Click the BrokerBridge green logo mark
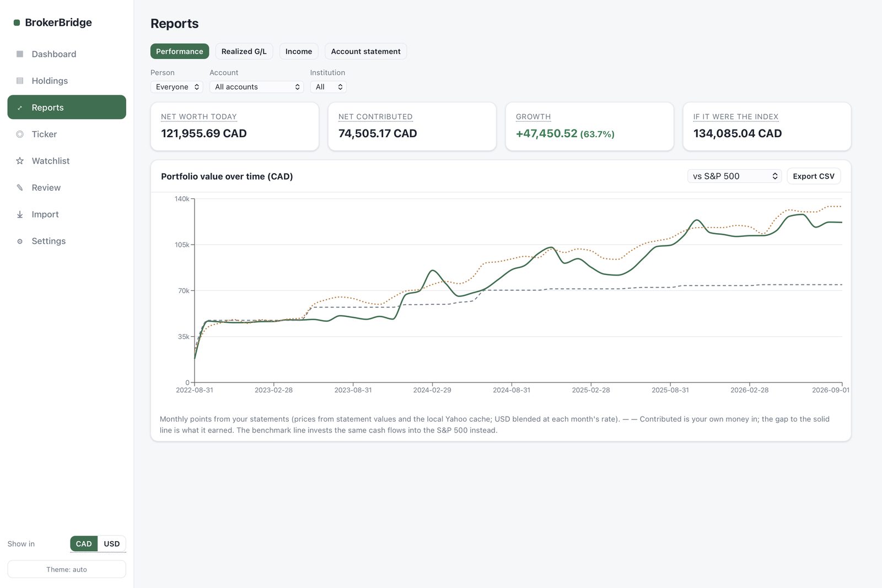Viewport: 882px width, 588px height. pyautogui.click(x=17, y=23)
